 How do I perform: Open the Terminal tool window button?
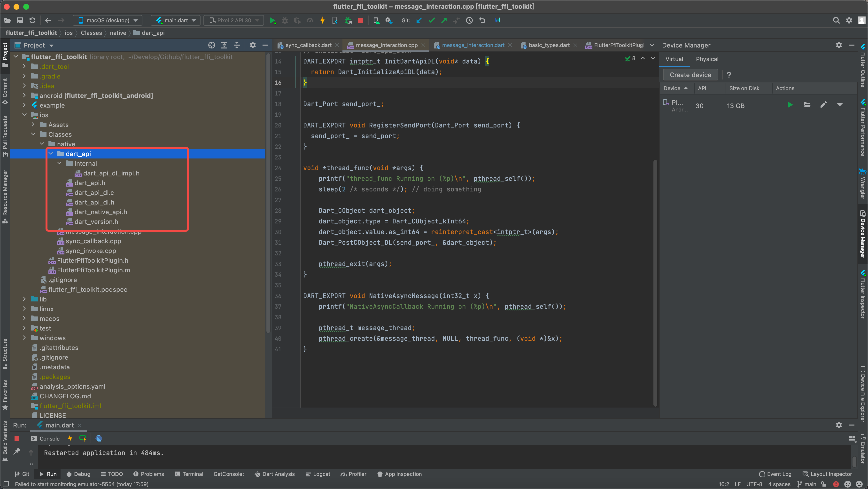tap(189, 474)
